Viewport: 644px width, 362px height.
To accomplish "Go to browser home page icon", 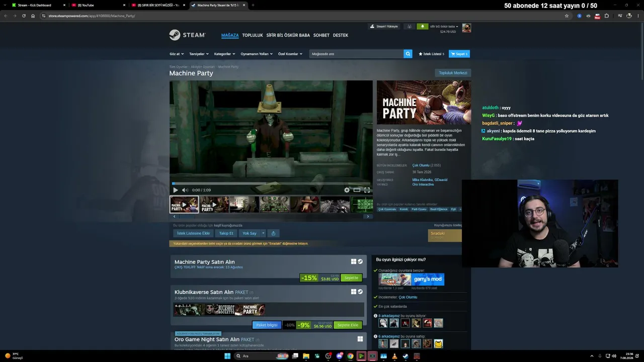I will click(x=33, y=16).
